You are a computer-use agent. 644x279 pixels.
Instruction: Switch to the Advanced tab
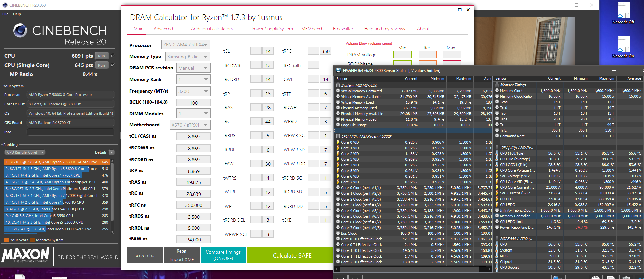(x=163, y=29)
